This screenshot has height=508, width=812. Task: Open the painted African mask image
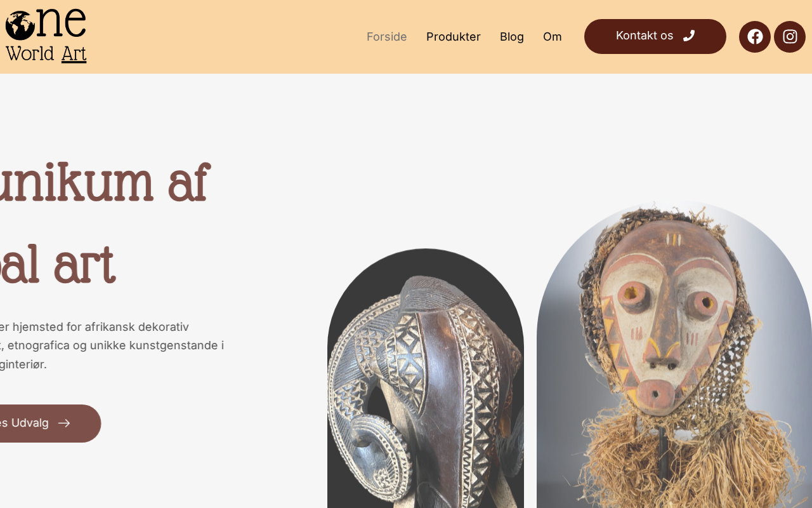coord(674,354)
